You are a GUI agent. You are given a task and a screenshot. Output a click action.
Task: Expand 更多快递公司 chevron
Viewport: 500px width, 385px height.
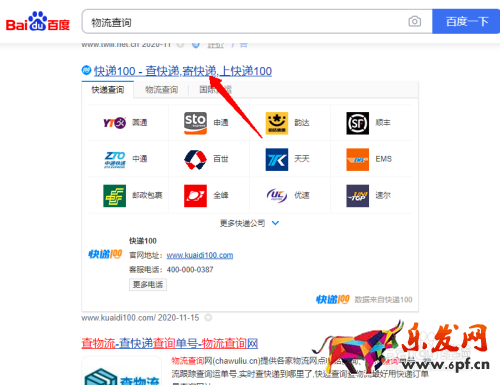(x=275, y=223)
